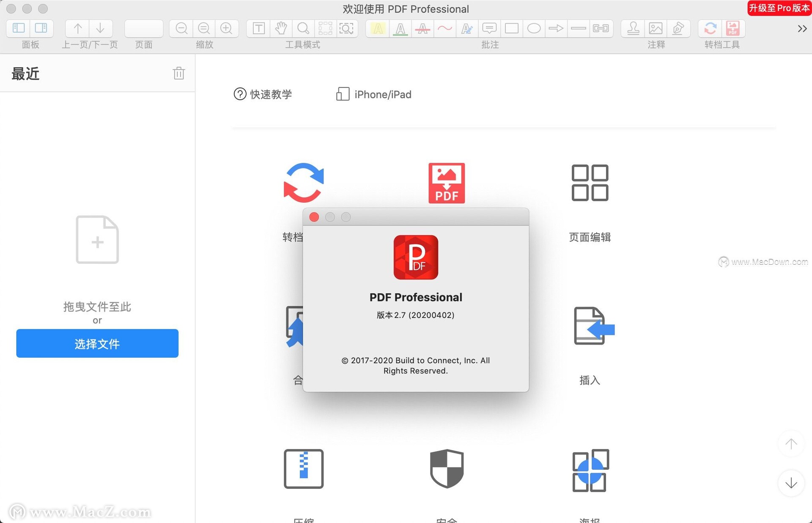Select the squiggly line annotation
This screenshot has height=523, width=812.
point(445,28)
